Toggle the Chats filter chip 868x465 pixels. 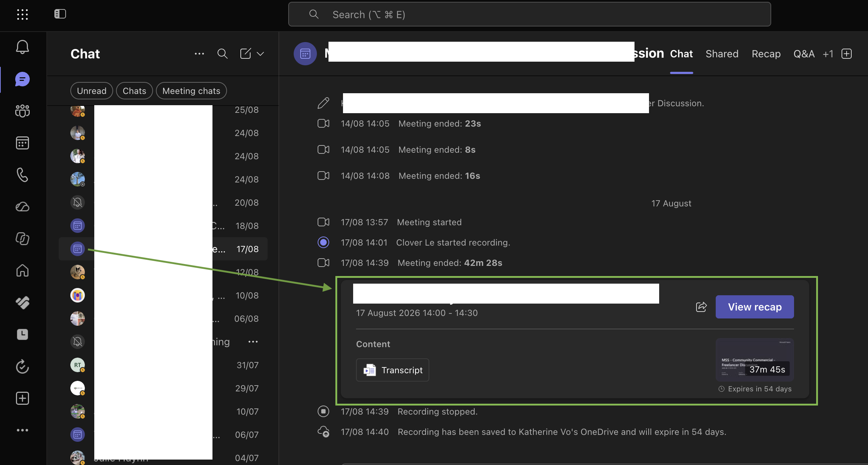[x=135, y=91]
